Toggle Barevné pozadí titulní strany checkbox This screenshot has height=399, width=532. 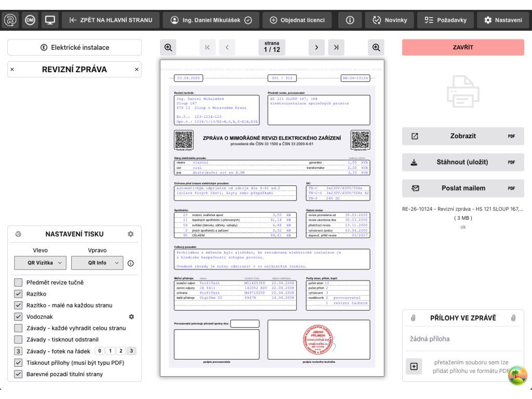[x=18, y=374]
